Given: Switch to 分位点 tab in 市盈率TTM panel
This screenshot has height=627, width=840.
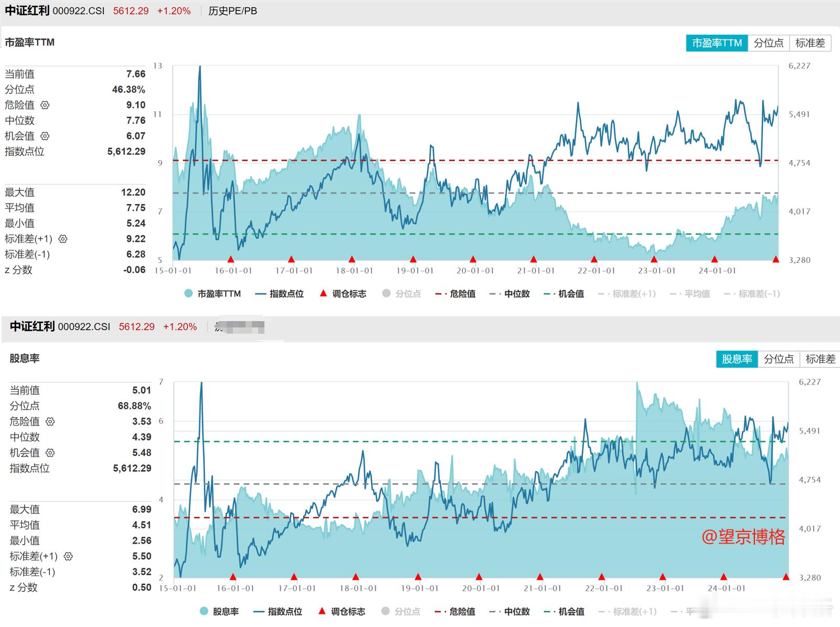Looking at the screenshot, I should coord(769,43).
